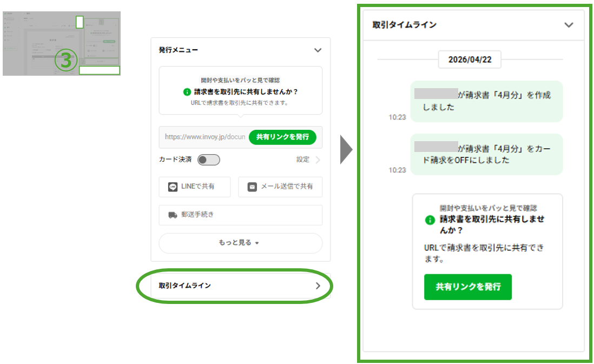Select the カード請求をOFFにしました timeline message
This screenshot has width=594, height=364.
click(487, 154)
